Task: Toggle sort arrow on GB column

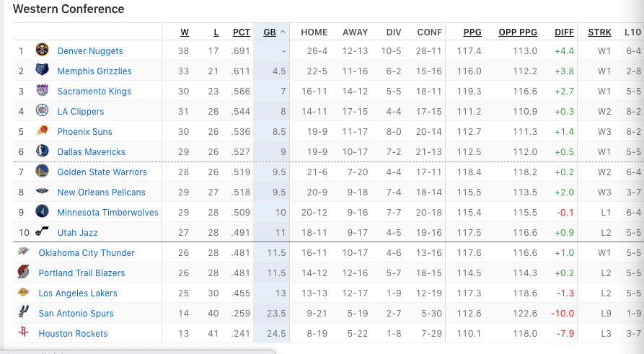Action: 283,32
